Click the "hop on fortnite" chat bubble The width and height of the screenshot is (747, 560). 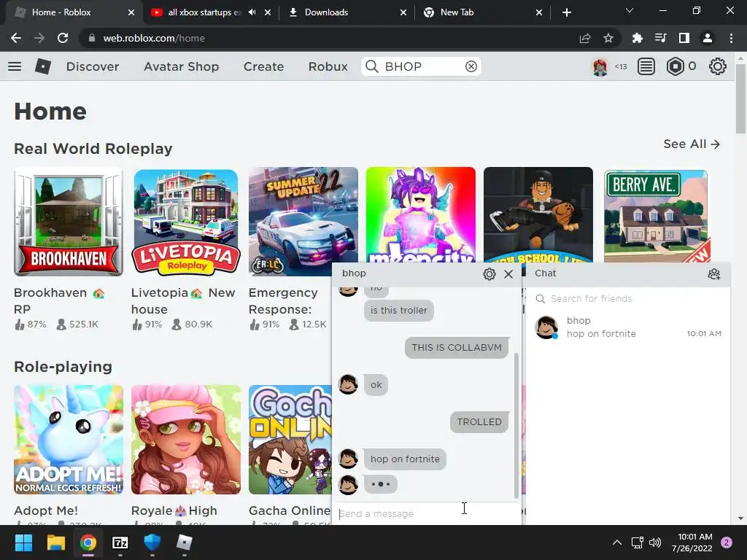point(405,459)
